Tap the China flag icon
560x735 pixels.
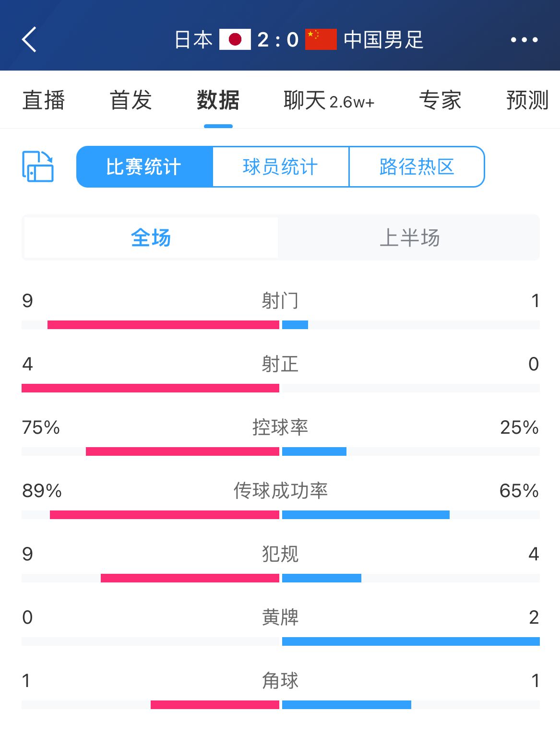tap(321, 39)
